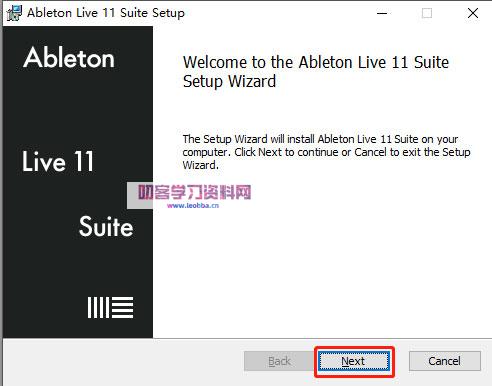The height and width of the screenshot is (386, 492).
Task: Click the disabled maximize window icon
Action: tap(427, 13)
